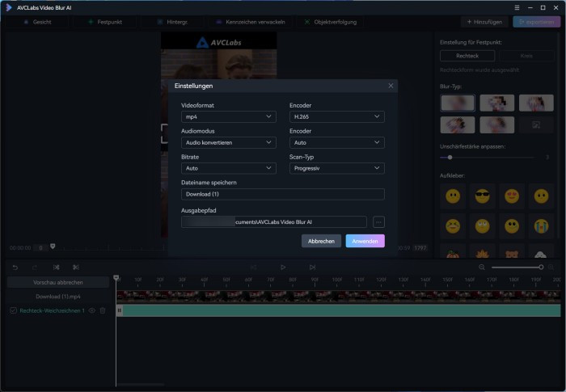Adjust the timeline zoom slider
This screenshot has height=392, width=566.
click(517, 268)
